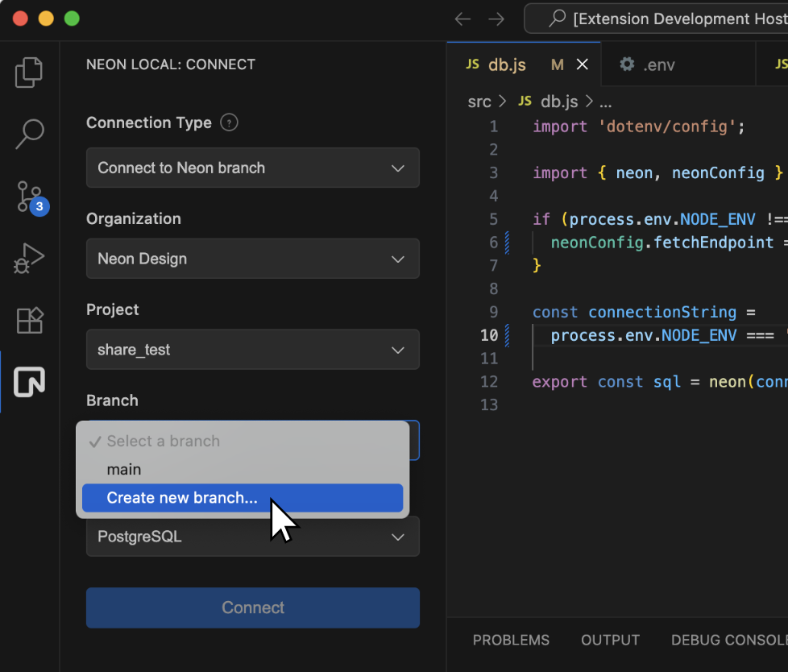Click the Connect button
The height and width of the screenshot is (672, 788).
click(x=253, y=608)
